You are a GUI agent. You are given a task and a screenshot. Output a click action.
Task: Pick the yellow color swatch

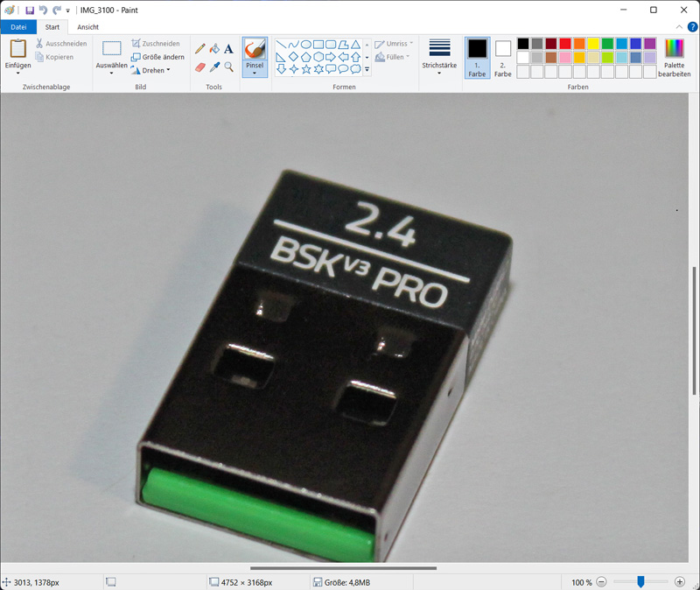pos(593,43)
